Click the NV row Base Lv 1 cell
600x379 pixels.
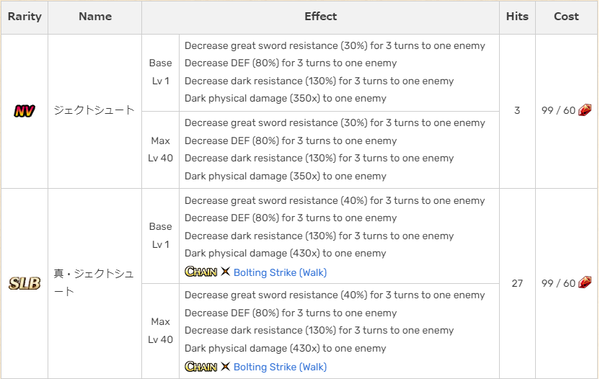[160, 72]
